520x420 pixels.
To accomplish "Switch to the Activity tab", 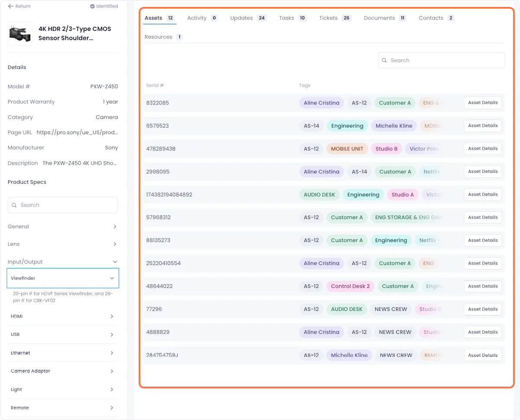I will tap(202, 18).
